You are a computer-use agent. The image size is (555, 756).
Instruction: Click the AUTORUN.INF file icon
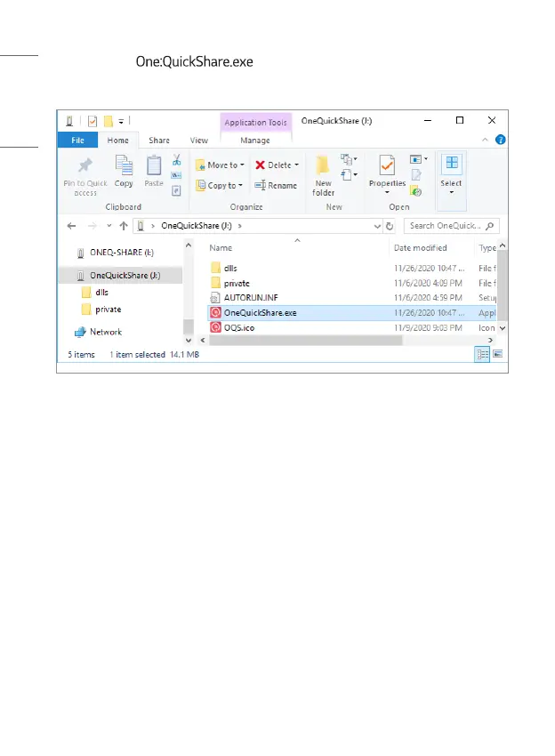215,298
